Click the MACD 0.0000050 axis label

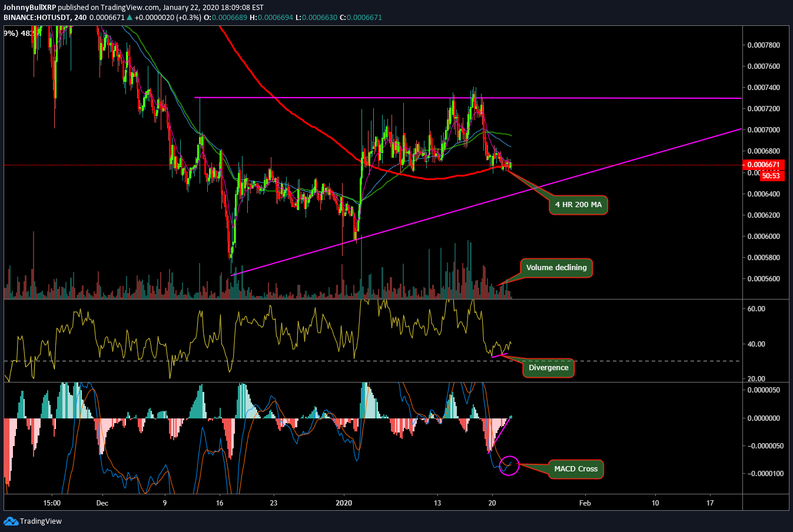pos(764,390)
